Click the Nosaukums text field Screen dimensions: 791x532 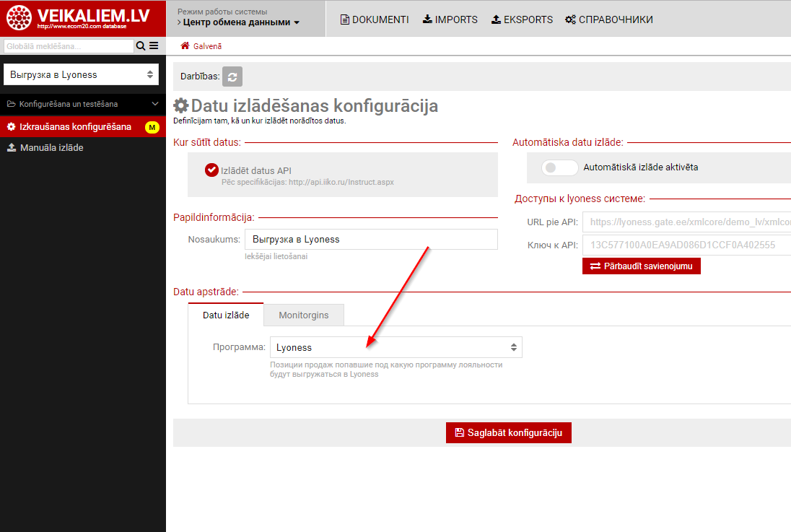point(371,239)
